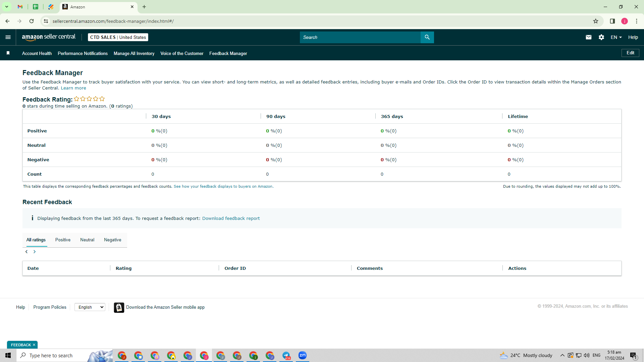Open the EN language dropdown

[616, 37]
